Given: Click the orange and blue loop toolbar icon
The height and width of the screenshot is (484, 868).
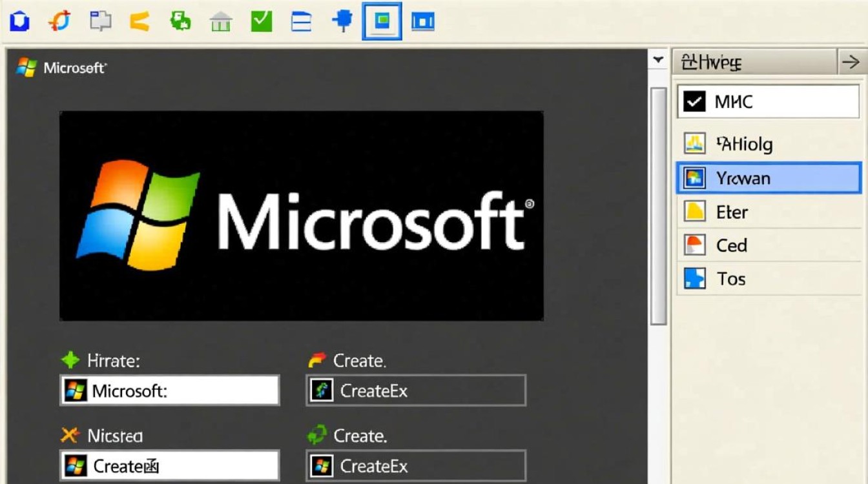Looking at the screenshot, I should [60, 22].
